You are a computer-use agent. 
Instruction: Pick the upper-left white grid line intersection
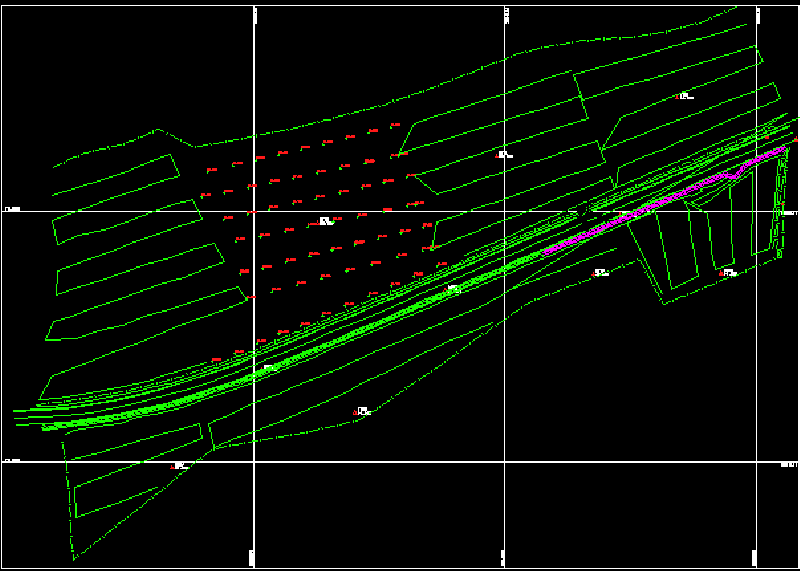(x=255, y=211)
